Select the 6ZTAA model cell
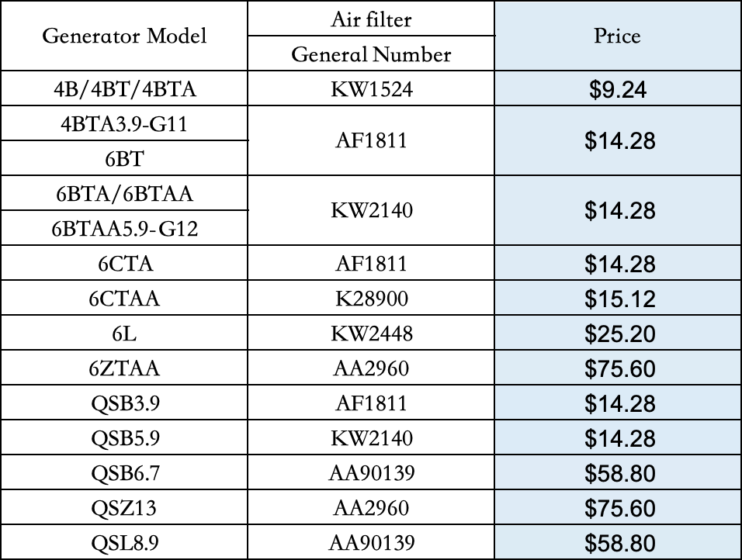 click(124, 368)
